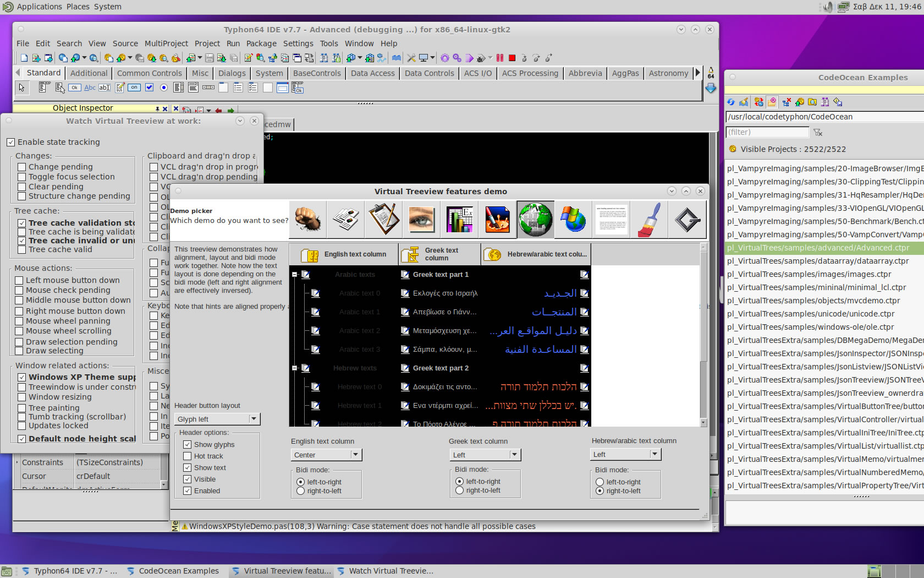Choose the bar chart grid demo icon
This screenshot has width=924, height=578.
460,219
